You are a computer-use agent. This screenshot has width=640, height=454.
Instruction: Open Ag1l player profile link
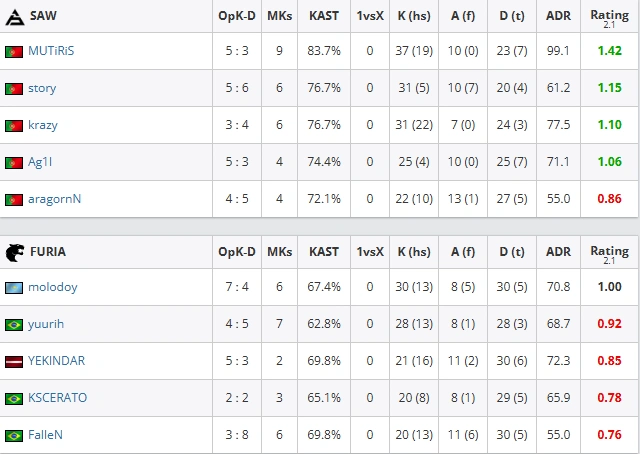click(x=40, y=162)
